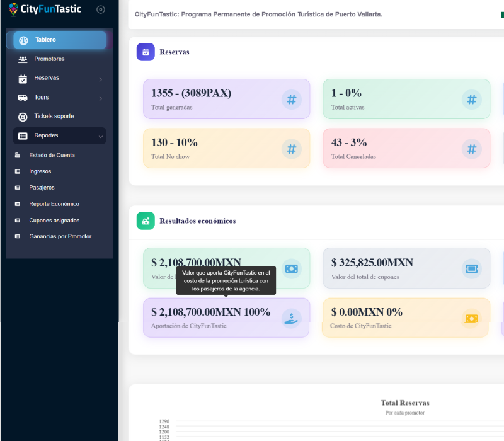Click the hash icon on Total generadas card
Viewport: 504px width, 441px height.
(x=291, y=100)
